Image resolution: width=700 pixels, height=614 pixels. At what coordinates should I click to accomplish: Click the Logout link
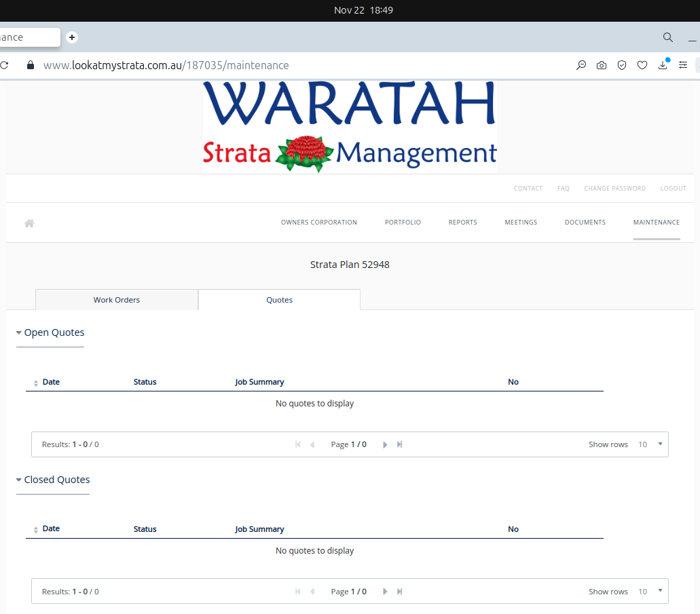click(673, 189)
